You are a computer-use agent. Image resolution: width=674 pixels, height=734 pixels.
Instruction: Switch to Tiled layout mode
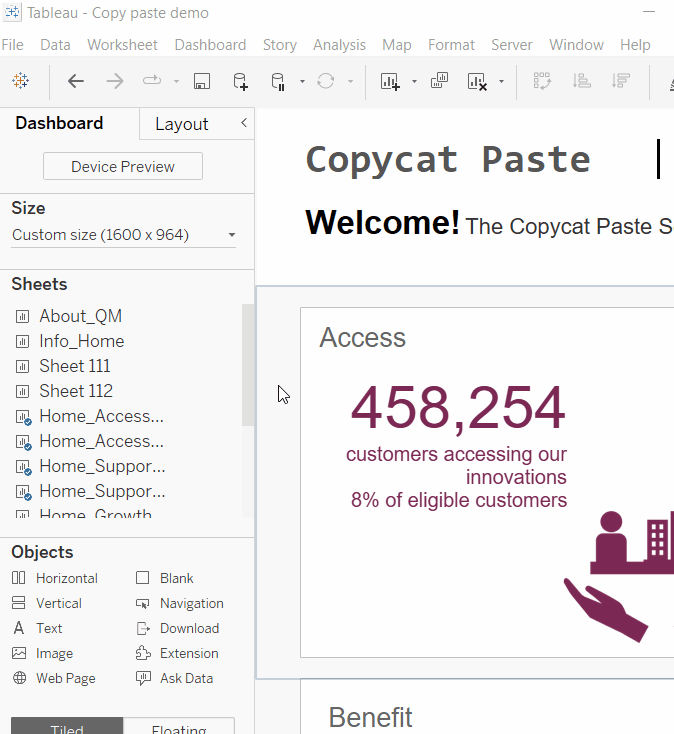pos(67,728)
